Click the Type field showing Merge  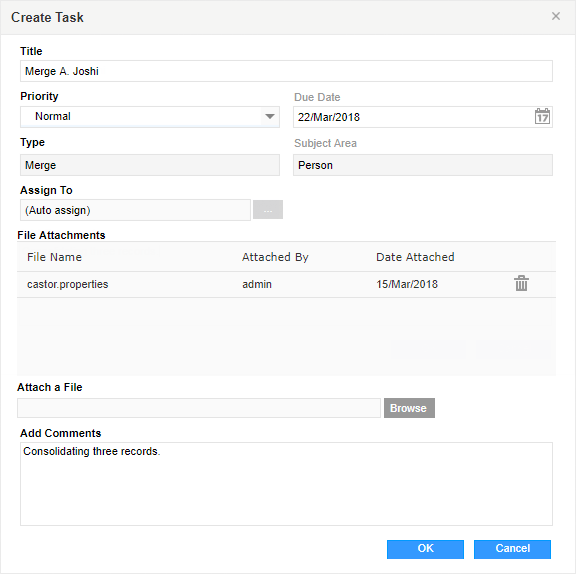tap(150, 165)
